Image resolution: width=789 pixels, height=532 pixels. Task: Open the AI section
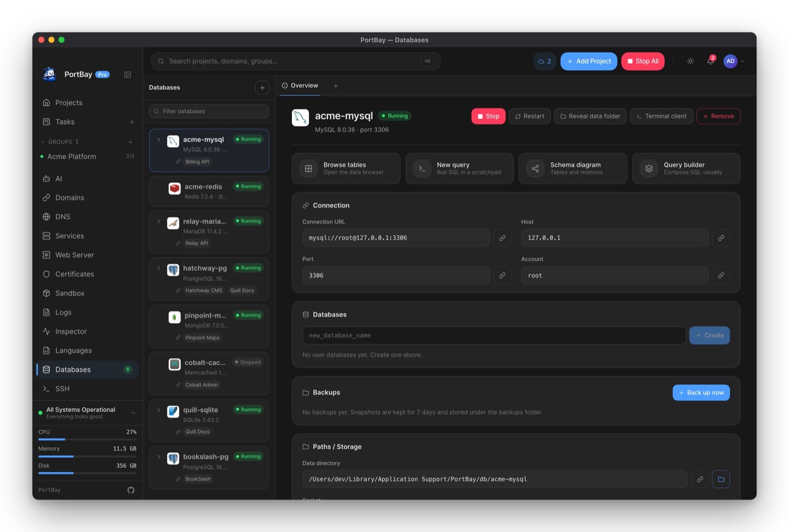(x=87, y=178)
